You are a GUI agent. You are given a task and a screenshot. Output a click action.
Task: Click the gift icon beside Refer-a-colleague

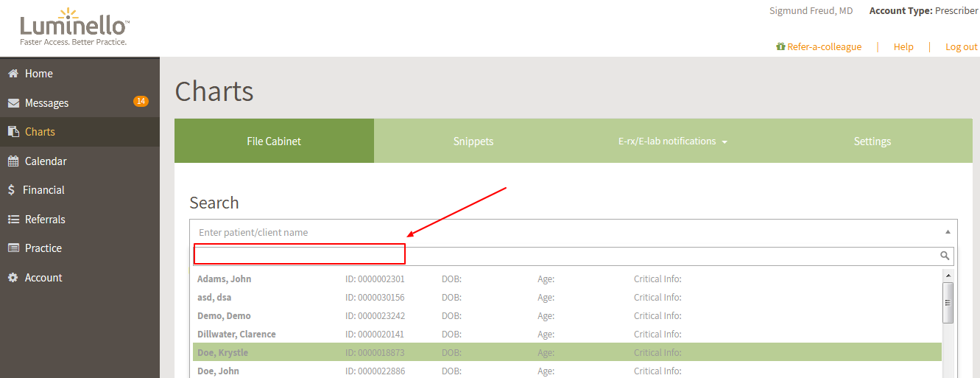coord(780,46)
